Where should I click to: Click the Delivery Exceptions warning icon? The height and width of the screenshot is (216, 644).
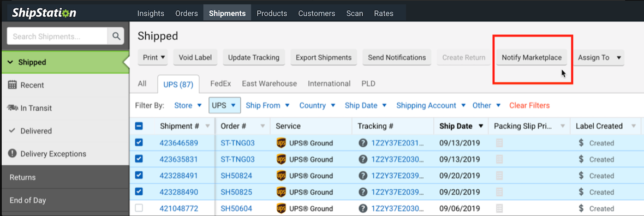point(13,154)
